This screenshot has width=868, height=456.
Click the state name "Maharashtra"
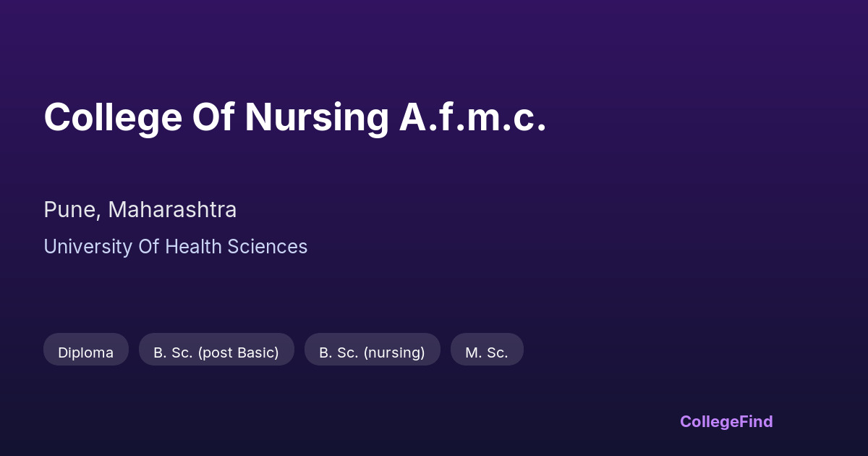172,210
